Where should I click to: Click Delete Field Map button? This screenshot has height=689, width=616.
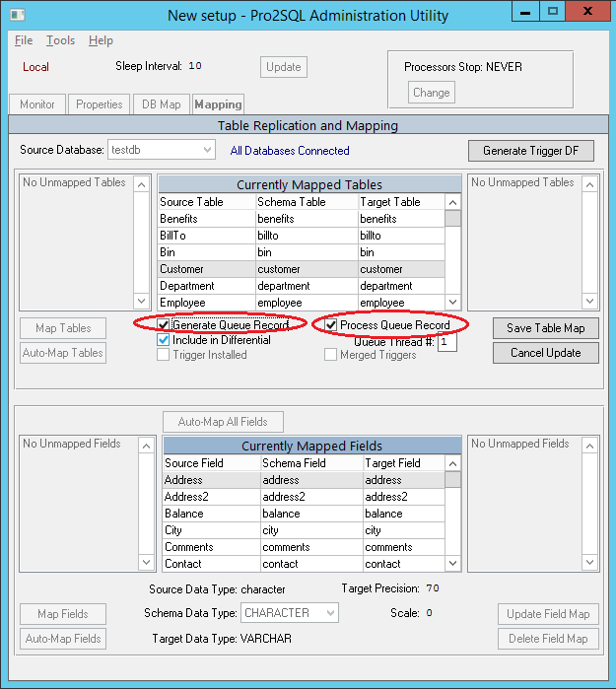[x=548, y=639]
